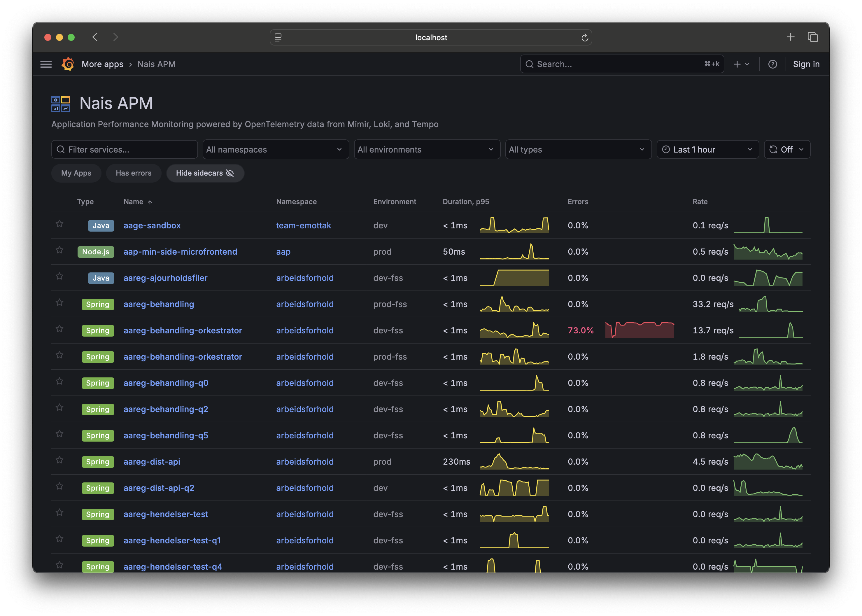
Task: Click the 4.5 req/s rate value
Action: [710, 462]
